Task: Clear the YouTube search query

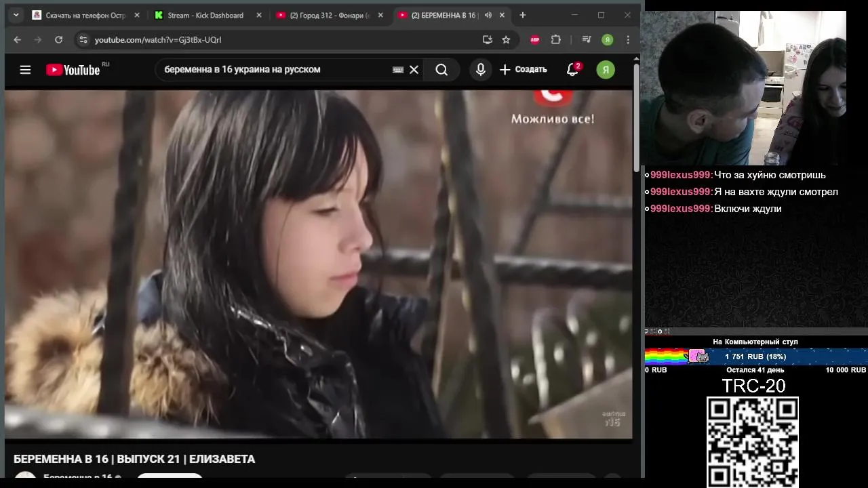Action: [414, 70]
